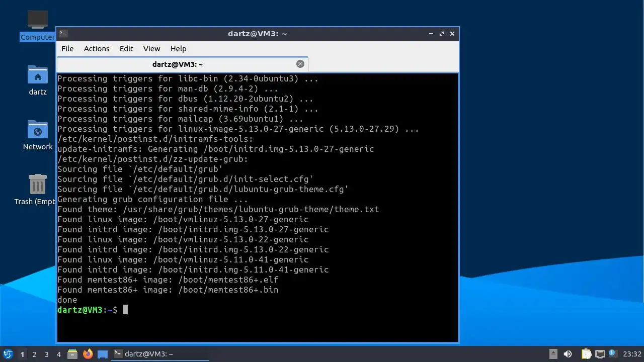The height and width of the screenshot is (362, 644).
Task: Open the Edit menu
Action: pyautogui.click(x=126, y=49)
